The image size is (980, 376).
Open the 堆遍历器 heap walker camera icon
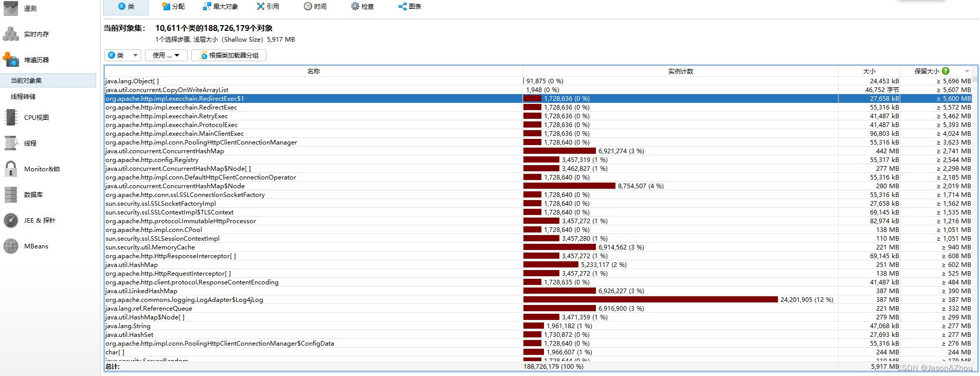click(x=11, y=60)
